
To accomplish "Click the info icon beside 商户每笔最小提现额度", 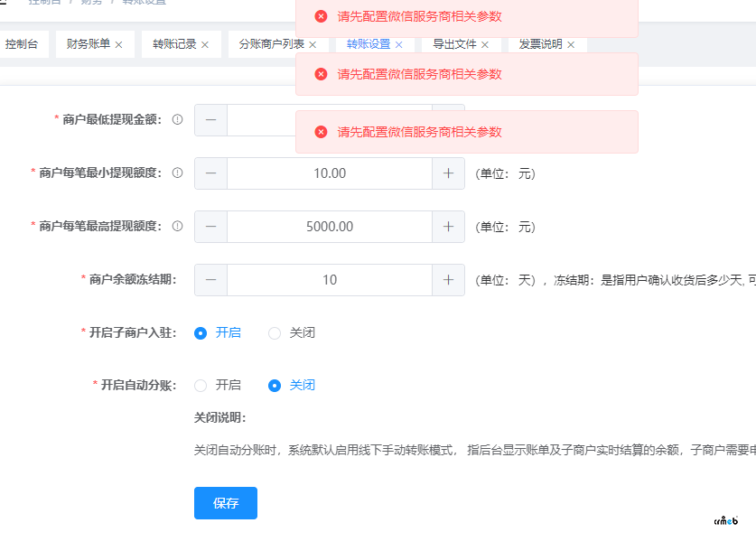I will click(178, 173).
